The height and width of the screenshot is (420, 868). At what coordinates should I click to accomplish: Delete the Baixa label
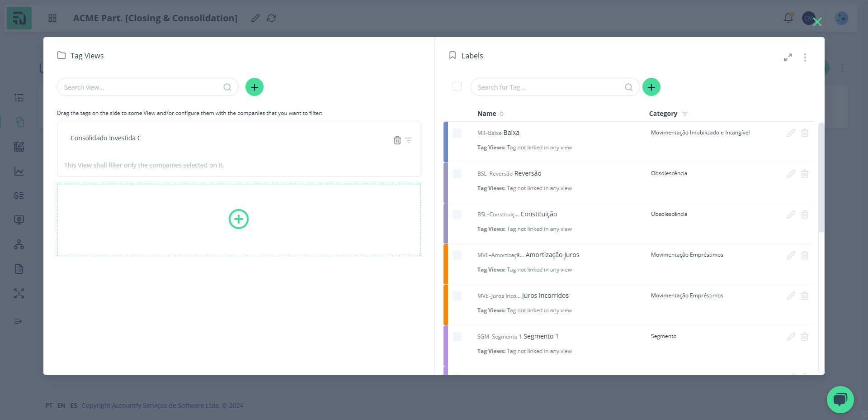click(805, 133)
